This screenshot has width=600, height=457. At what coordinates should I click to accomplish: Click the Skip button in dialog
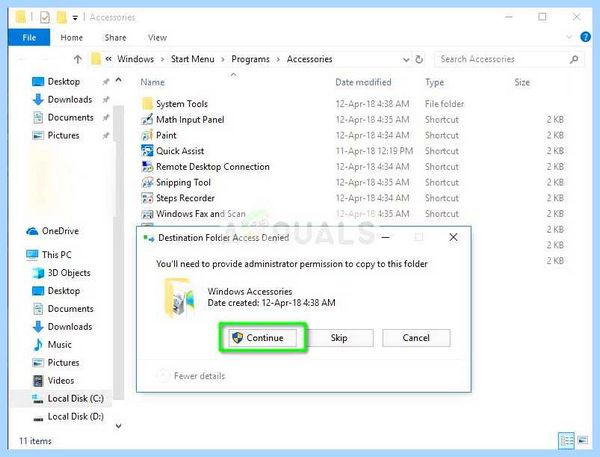pyautogui.click(x=339, y=338)
